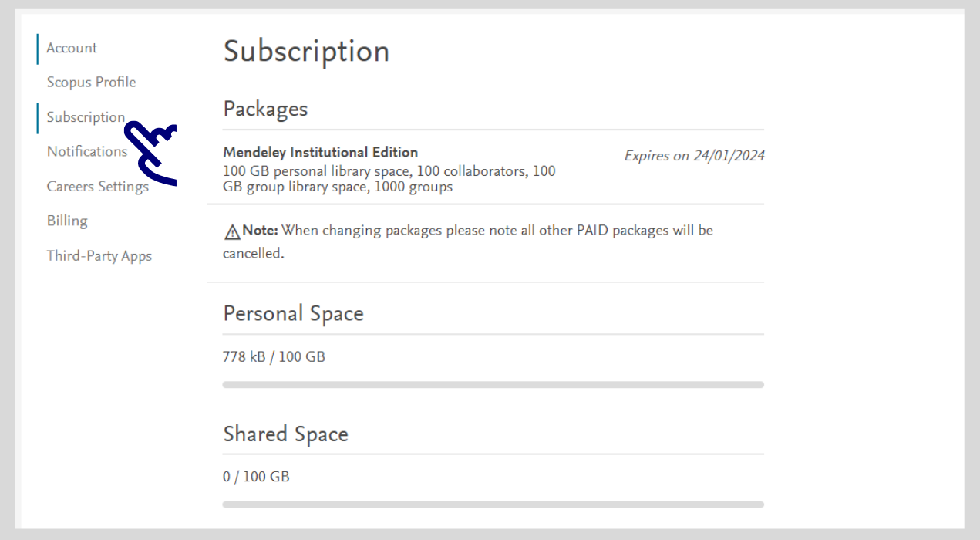Click the 778 kB / 100 GB usage value

(x=274, y=357)
